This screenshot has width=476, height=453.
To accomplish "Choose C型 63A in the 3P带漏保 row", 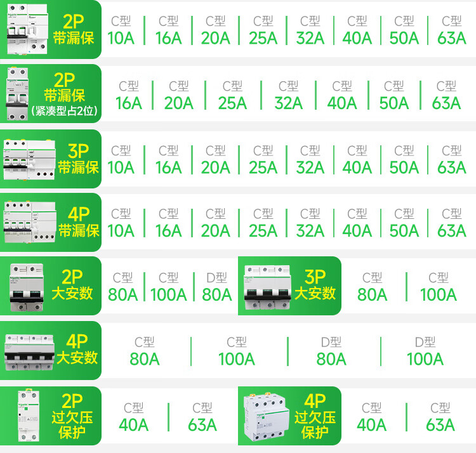I will (451, 159).
